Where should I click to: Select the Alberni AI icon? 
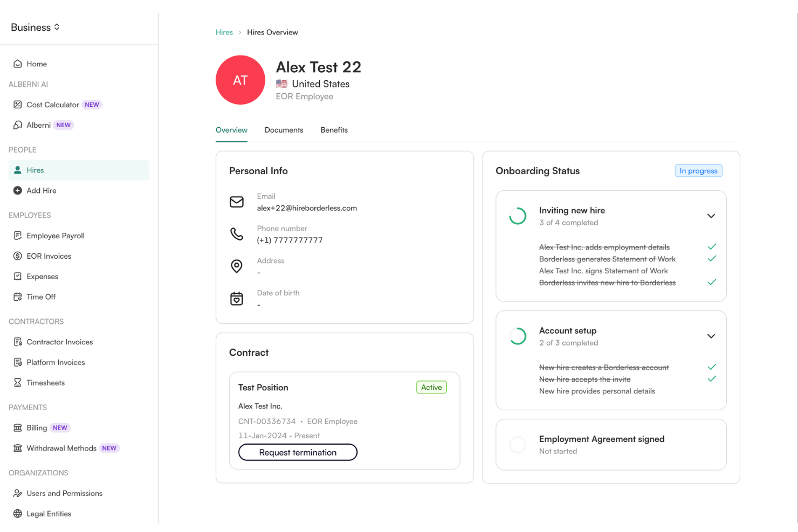tap(18, 125)
